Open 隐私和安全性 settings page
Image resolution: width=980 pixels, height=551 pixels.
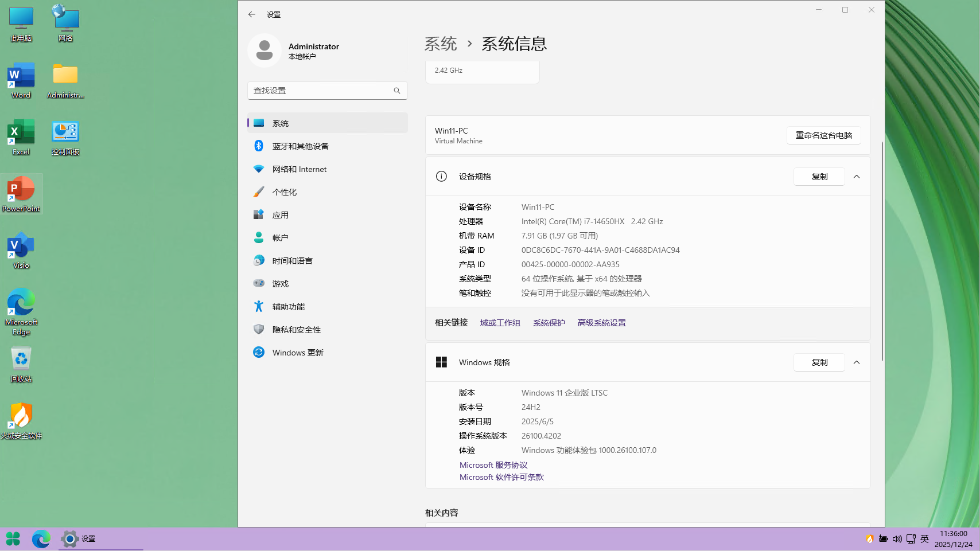click(296, 330)
